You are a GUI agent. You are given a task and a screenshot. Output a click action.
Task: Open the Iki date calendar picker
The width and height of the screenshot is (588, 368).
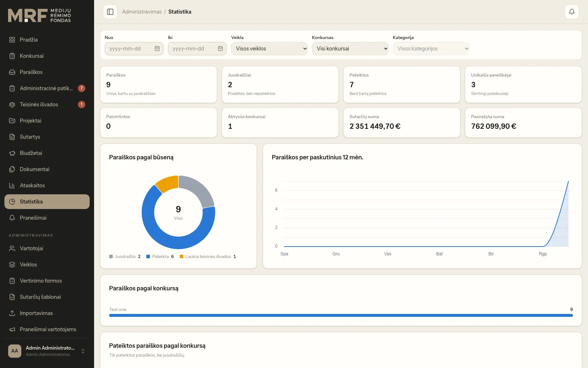pos(220,49)
